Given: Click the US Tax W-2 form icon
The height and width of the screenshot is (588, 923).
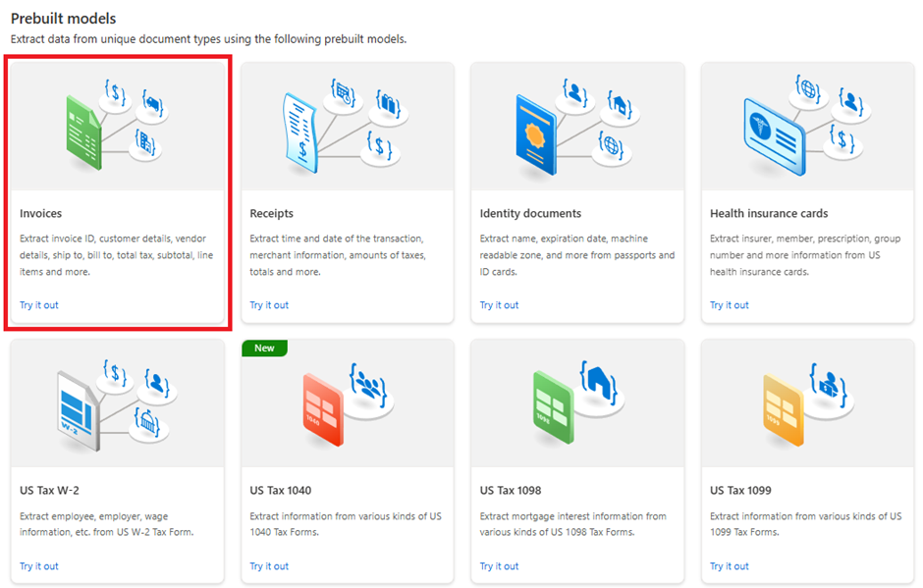Looking at the screenshot, I should pos(78,405).
